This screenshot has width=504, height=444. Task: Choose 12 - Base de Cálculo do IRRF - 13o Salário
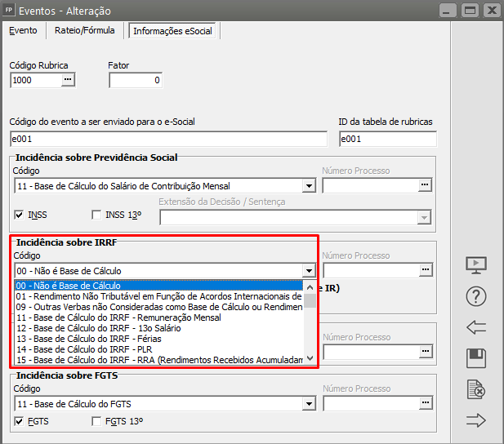159,328
